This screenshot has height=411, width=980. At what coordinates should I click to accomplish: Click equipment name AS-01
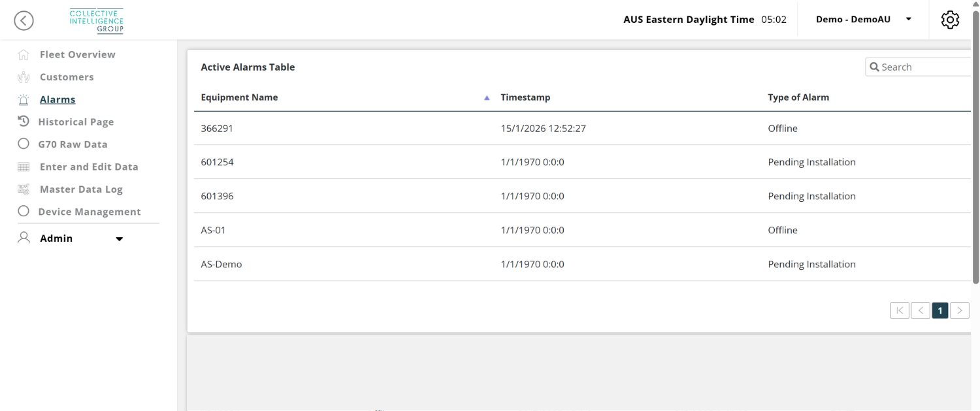pos(213,230)
